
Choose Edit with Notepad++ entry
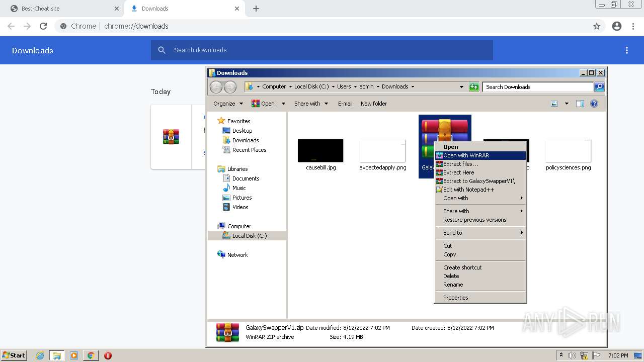(x=480, y=190)
